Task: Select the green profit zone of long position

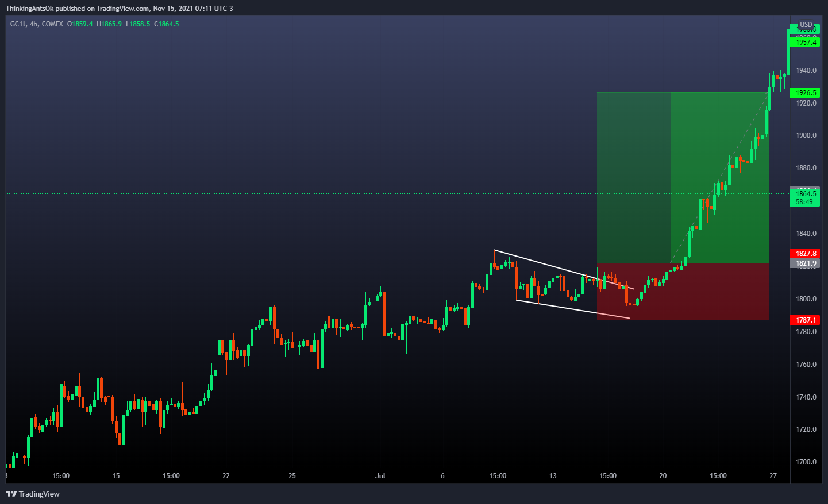Action: click(x=683, y=178)
